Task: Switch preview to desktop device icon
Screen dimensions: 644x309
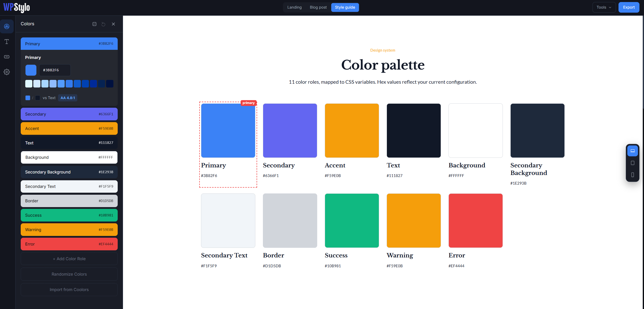Action: click(633, 151)
